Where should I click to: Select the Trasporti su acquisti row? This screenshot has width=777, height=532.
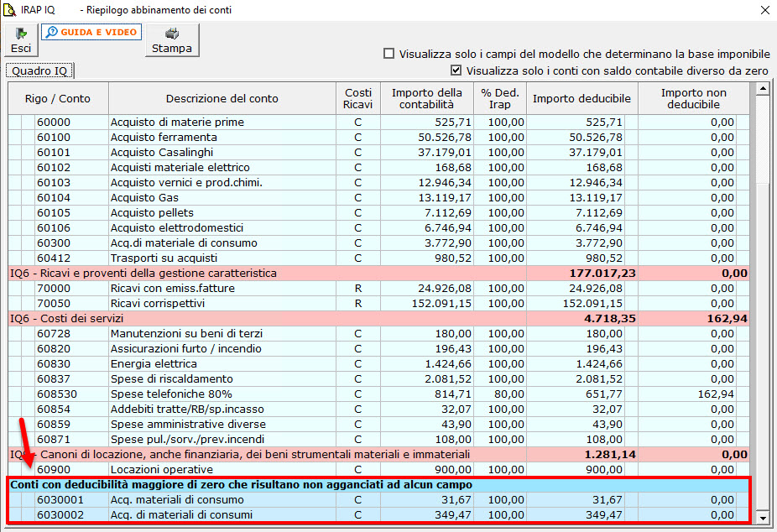coord(378,258)
